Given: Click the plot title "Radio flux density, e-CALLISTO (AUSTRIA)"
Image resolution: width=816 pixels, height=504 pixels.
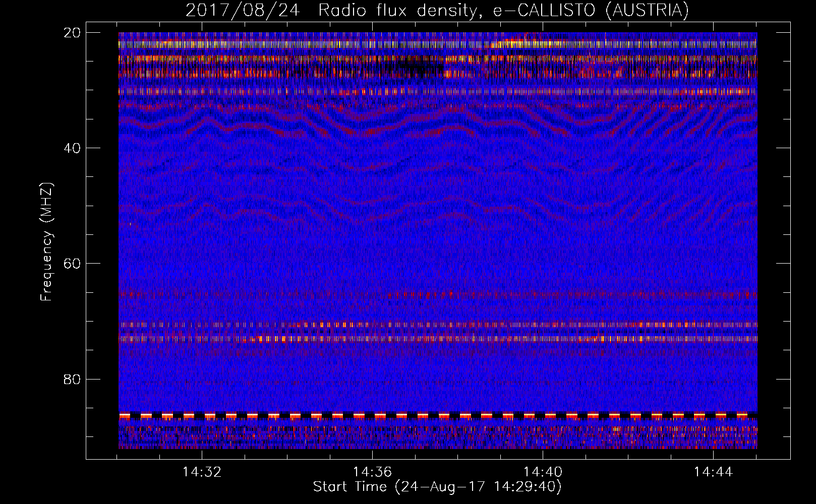Looking at the screenshot, I should (503, 10).
